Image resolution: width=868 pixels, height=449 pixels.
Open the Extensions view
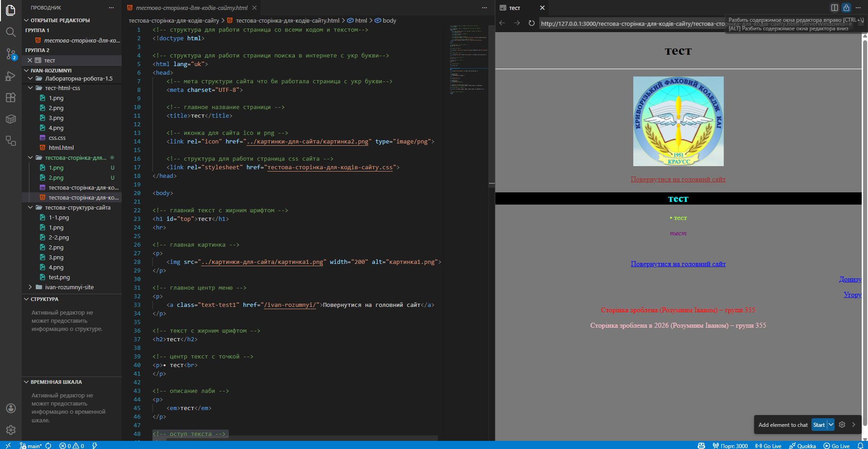tap(10, 97)
